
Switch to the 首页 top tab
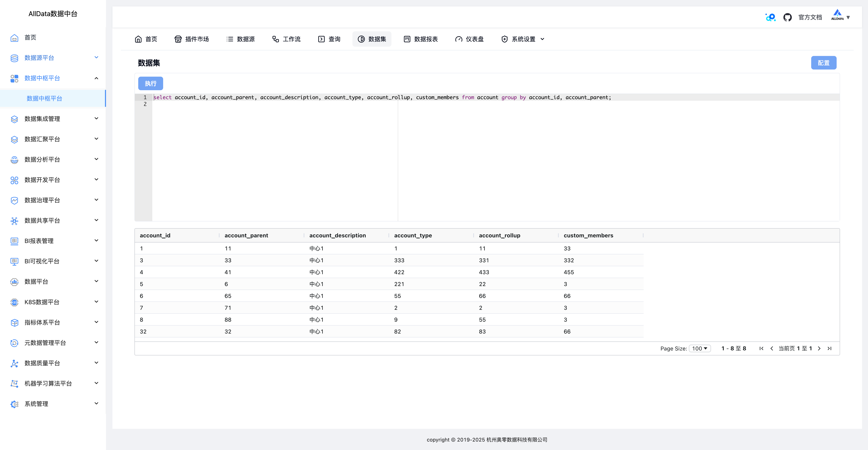[146, 39]
